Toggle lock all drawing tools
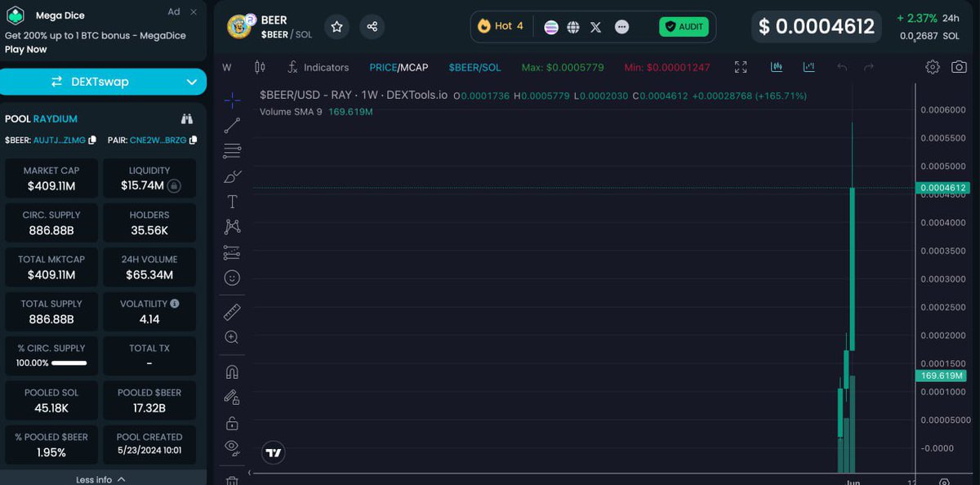The width and height of the screenshot is (980, 485). (x=232, y=423)
